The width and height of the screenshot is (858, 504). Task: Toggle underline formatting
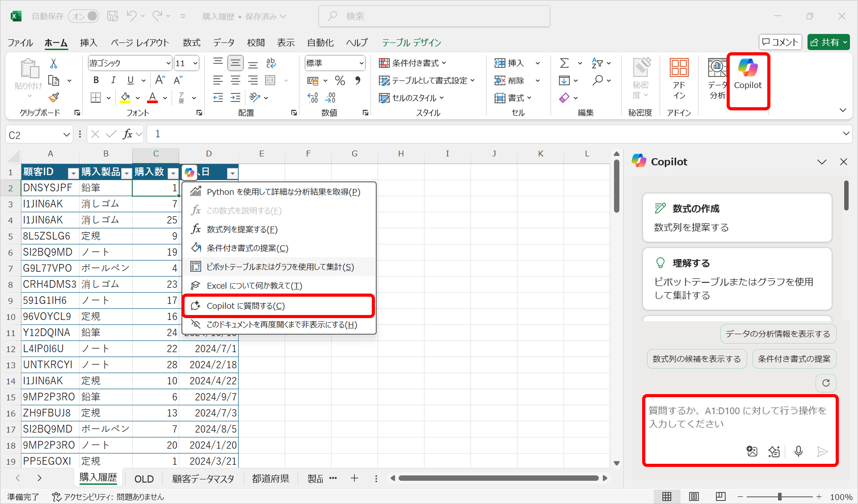point(130,80)
